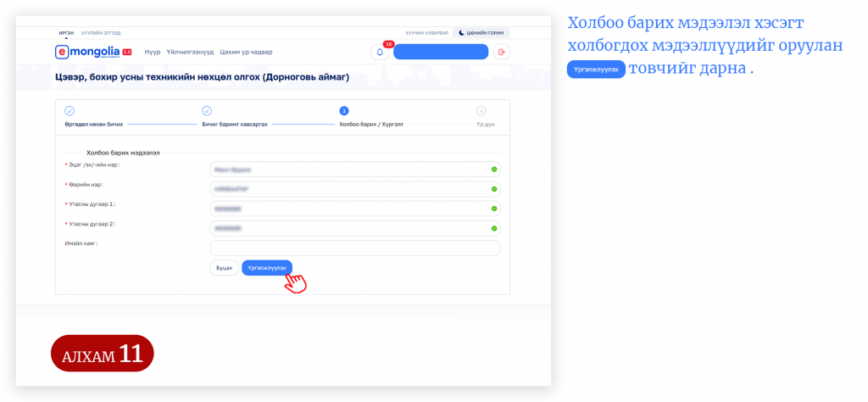The width and height of the screenshot is (868, 402).
Task: Select the ХУУЛИЙН ЭТГЭЭД tab
Action: pyautogui.click(x=101, y=33)
